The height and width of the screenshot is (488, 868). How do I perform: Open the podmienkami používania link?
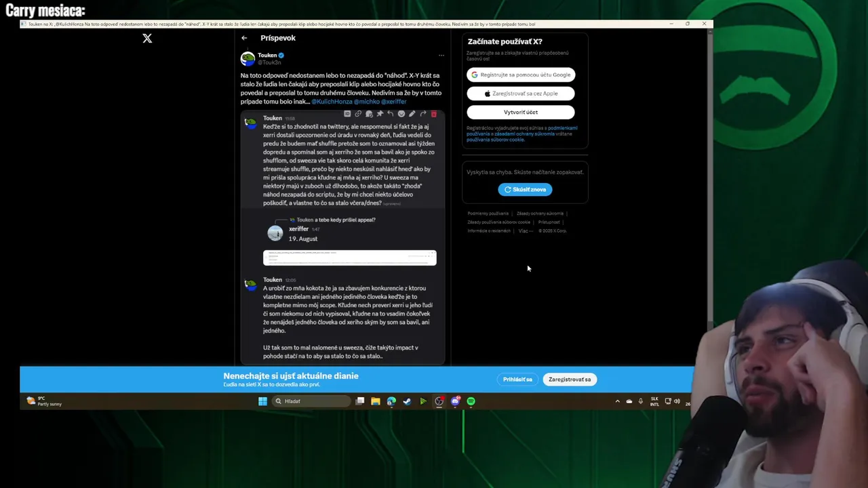point(562,128)
